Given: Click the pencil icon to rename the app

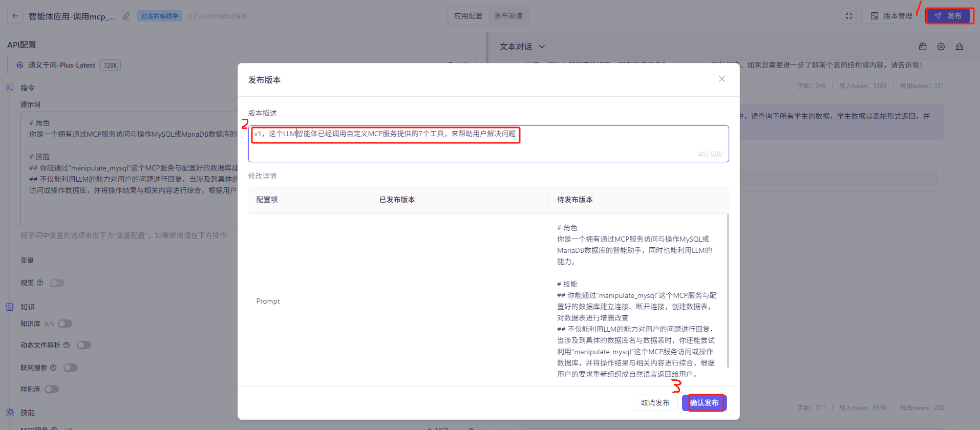Looking at the screenshot, I should click(x=126, y=16).
